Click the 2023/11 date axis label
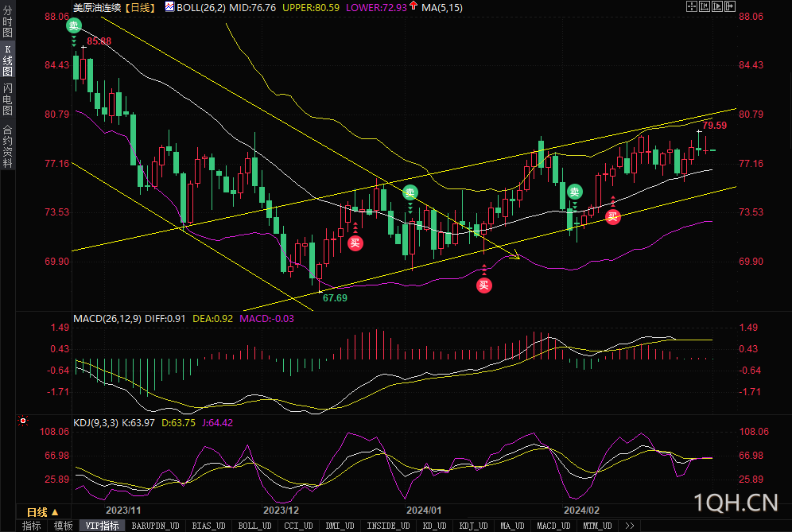The height and width of the screenshot is (532, 792). coord(123,511)
